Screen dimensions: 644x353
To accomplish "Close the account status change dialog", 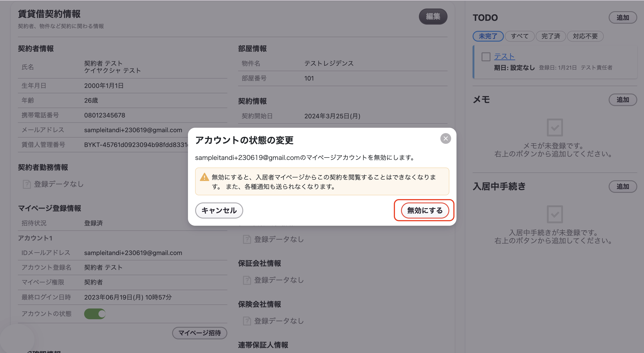I will 445,138.
